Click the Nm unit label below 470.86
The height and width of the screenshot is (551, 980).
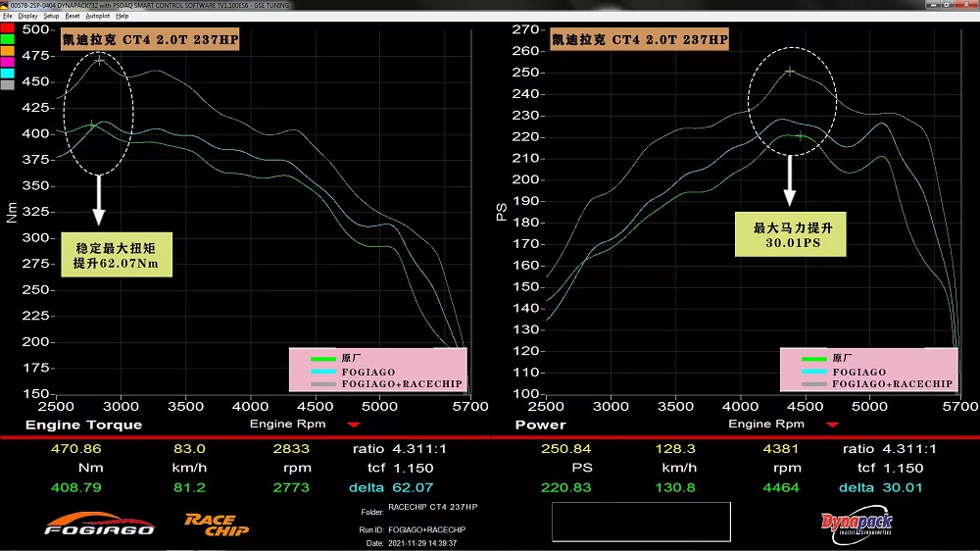tap(90, 468)
